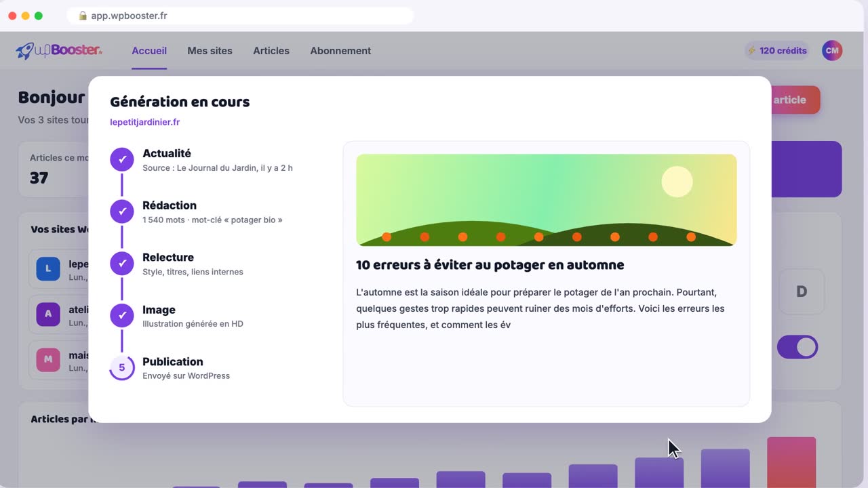Click the Image step checkmark circle
This screenshot has height=488, width=868.
coord(122,315)
